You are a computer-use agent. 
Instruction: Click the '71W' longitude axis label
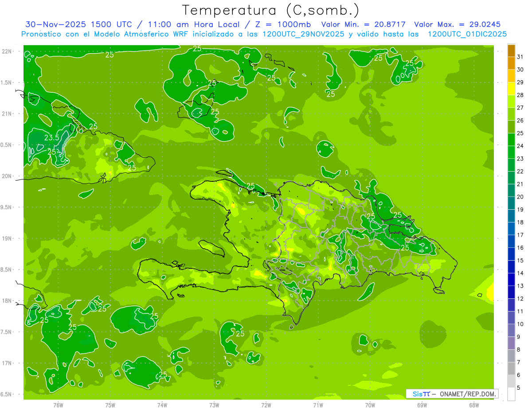[x=318, y=405]
